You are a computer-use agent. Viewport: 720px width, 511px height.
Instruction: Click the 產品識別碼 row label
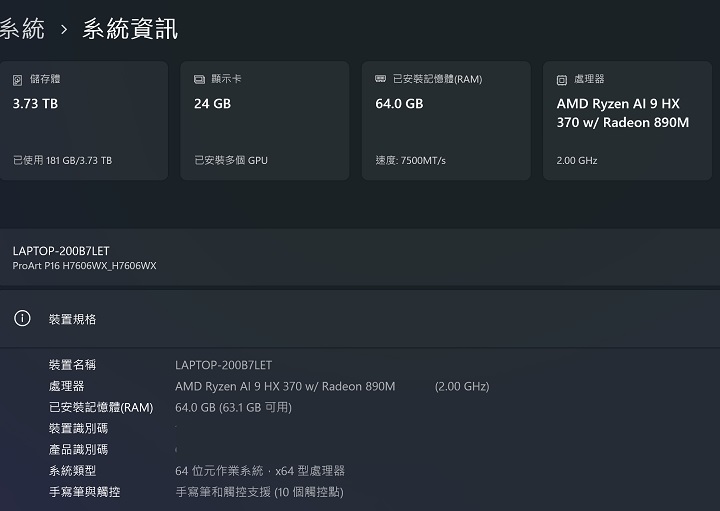tap(79, 449)
